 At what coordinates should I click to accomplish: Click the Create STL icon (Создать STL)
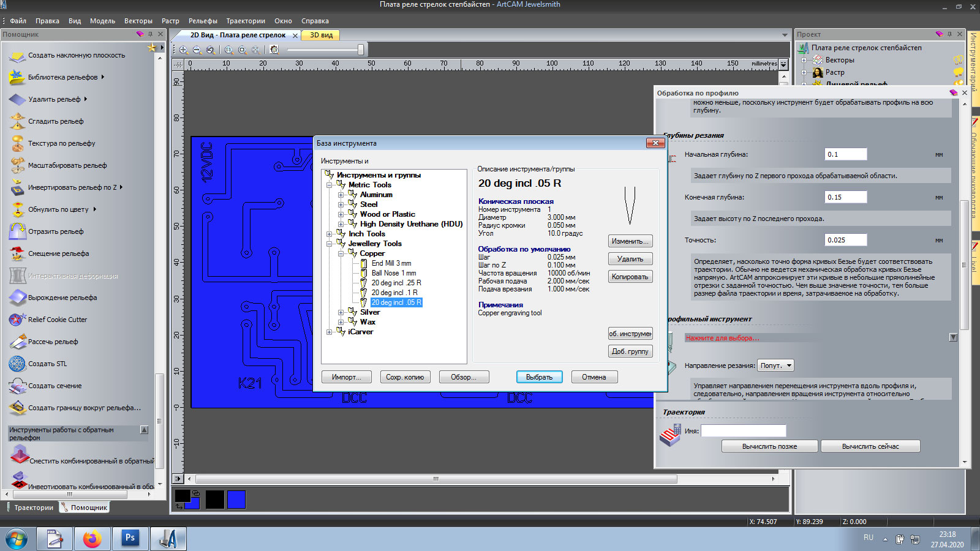pos(17,364)
